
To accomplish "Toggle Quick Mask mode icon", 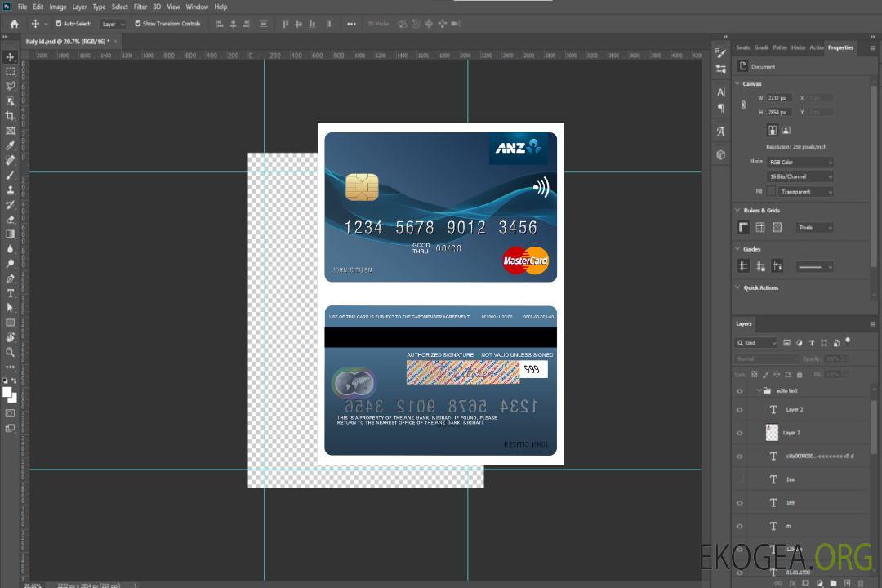I will click(10, 413).
